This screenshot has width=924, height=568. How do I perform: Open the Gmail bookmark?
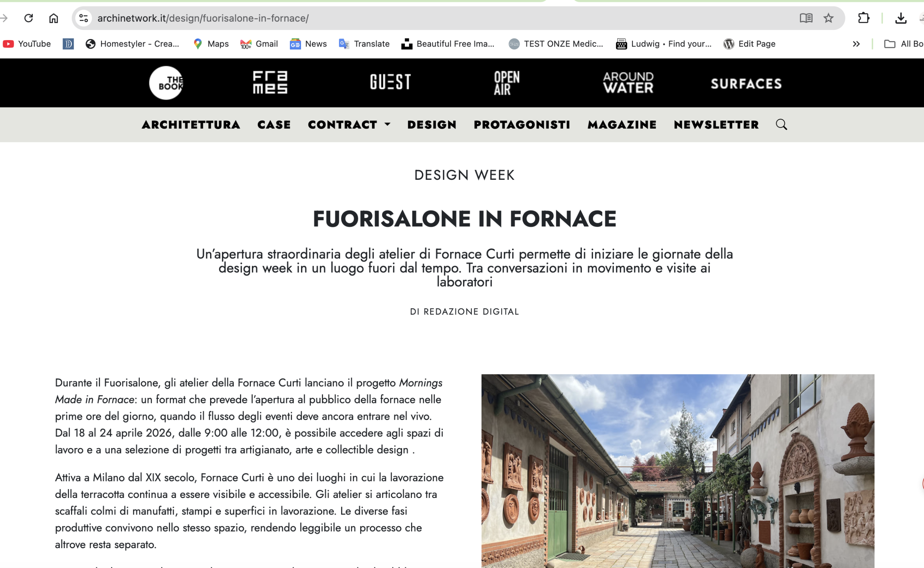(259, 44)
